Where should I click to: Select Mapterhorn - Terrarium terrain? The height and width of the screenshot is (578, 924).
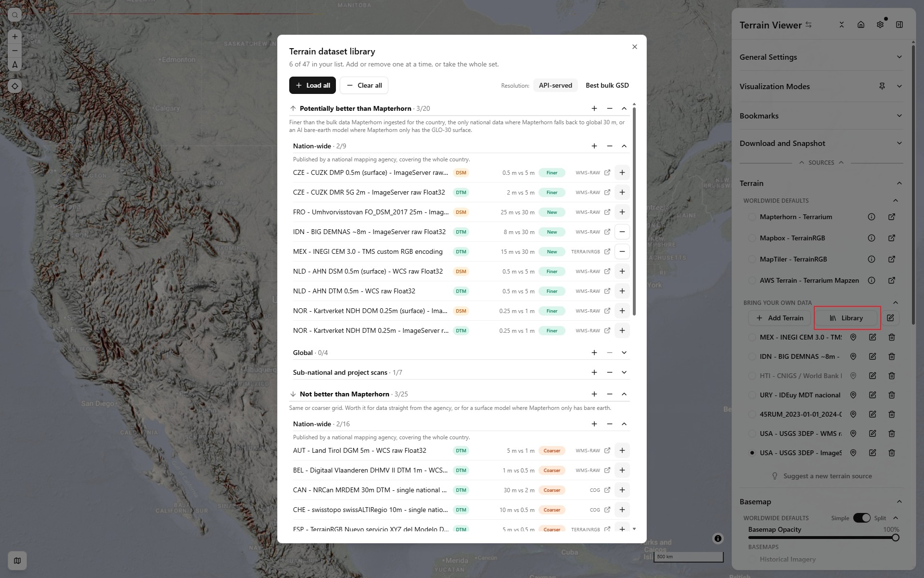coord(752,217)
